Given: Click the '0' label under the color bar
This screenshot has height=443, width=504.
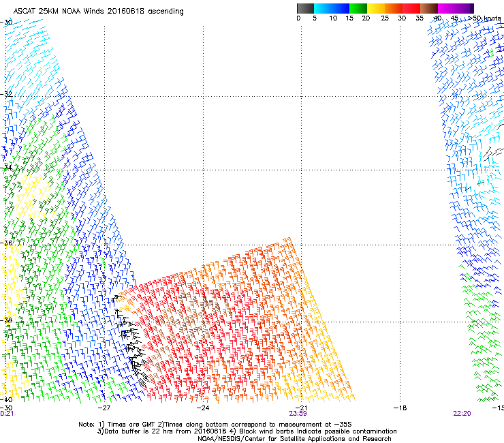Looking at the screenshot, I should (298, 18).
